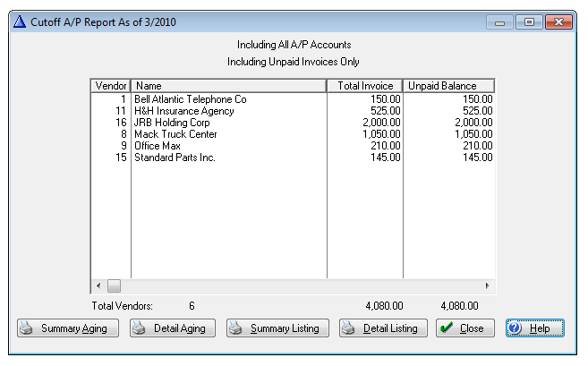Click the printer icon on Summary Listing
Image resolution: width=588 pixels, height=366 pixels.
237,328
